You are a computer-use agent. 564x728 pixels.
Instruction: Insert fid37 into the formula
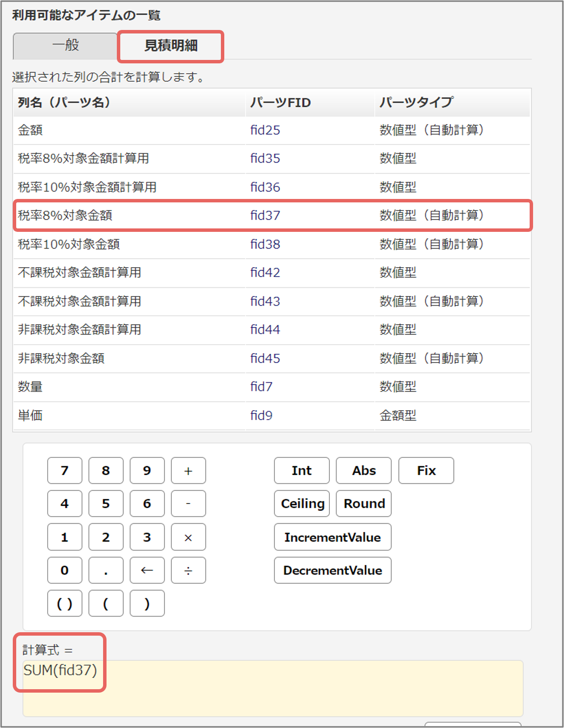click(265, 216)
